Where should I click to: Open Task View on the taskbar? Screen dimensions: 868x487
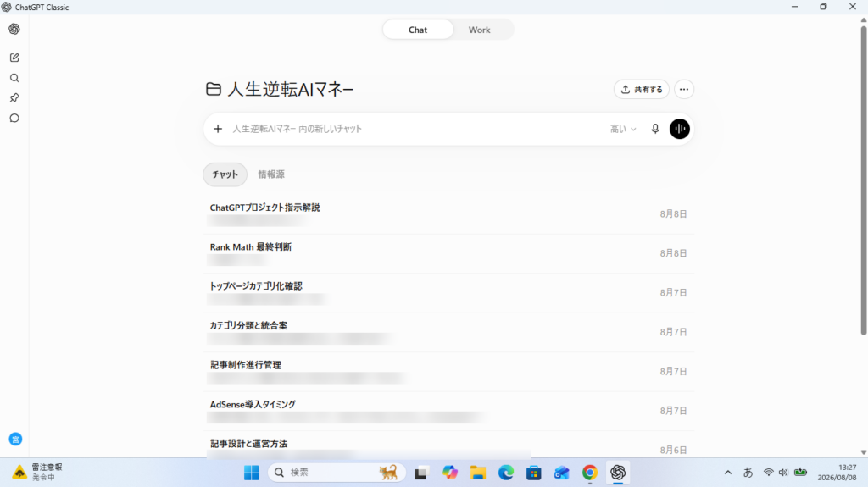pos(420,473)
